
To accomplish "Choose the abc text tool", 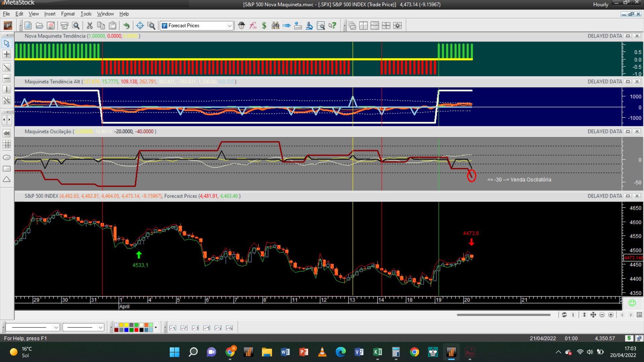I will point(7,133).
